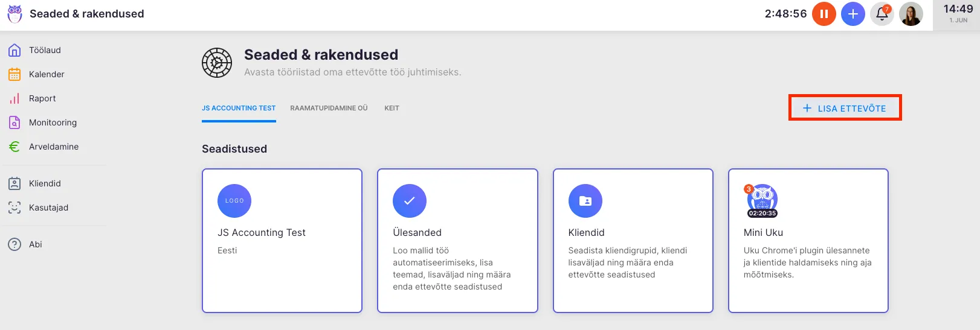The height and width of the screenshot is (330, 980).
Task: Open the Mini Uku plugin card
Action: click(x=808, y=240)
